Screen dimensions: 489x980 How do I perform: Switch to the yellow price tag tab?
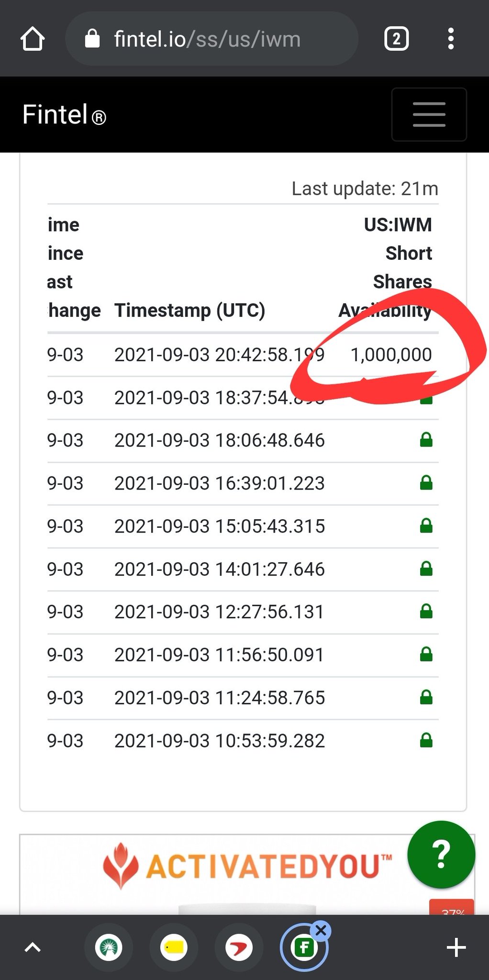point(174,947)
